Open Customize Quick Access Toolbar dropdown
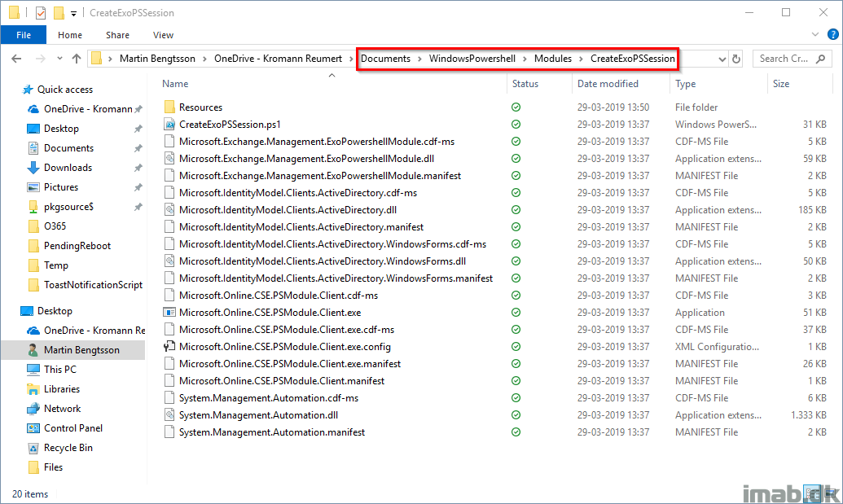The width and height of the screenshot is (843, 504). (73, 13)
